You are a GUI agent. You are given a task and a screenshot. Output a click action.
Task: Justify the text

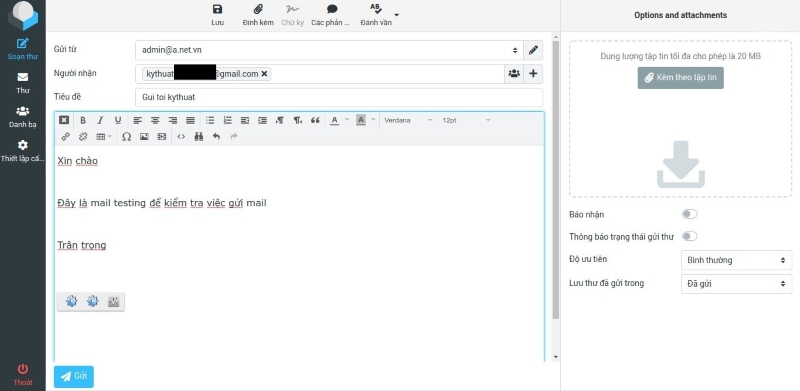(x=190, y=120)
